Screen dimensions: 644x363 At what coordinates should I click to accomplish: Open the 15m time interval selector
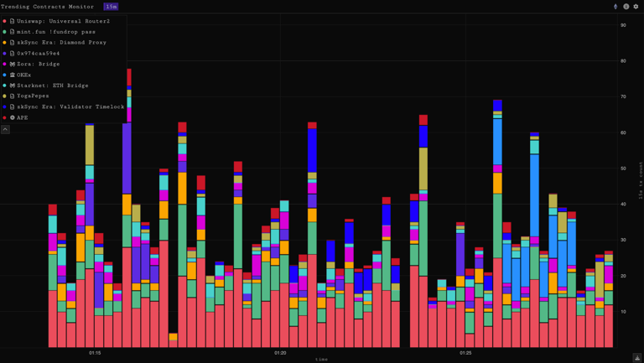coord(111,7)
